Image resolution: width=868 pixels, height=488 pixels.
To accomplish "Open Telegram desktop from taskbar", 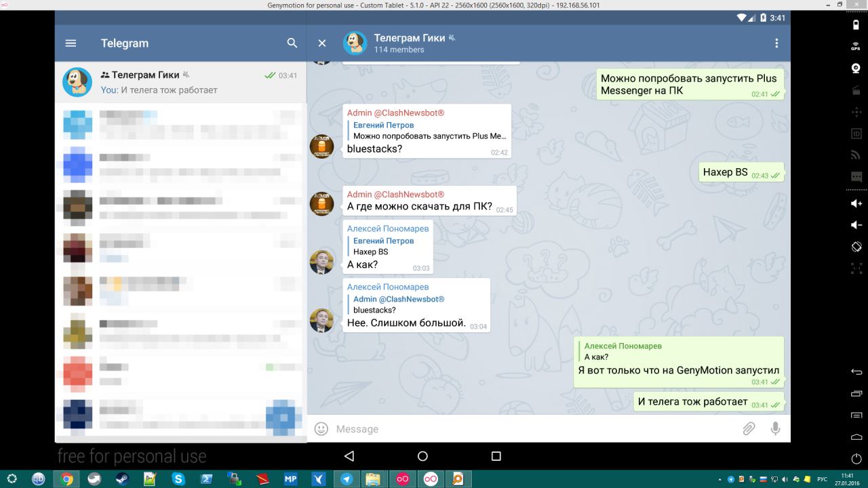I will point(347,479).
